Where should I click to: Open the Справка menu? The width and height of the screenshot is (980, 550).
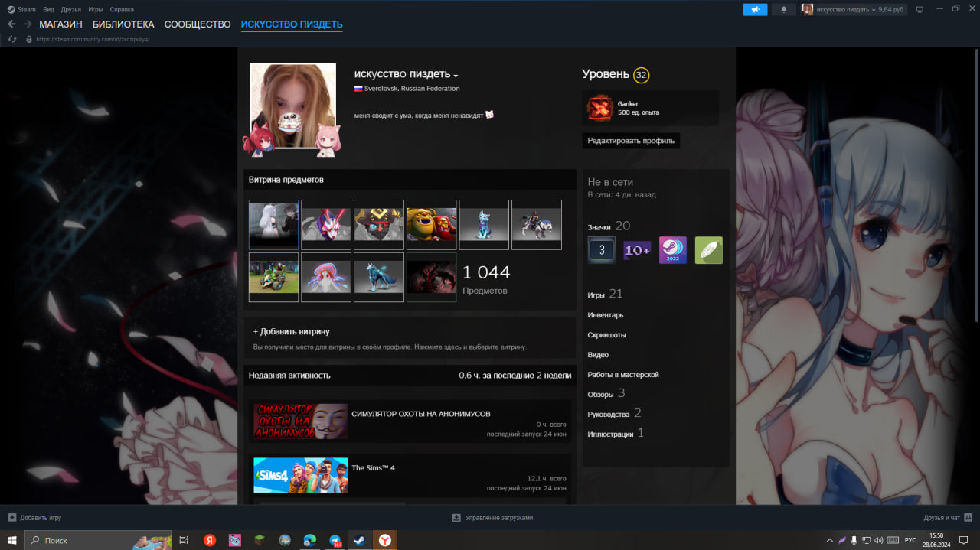122,9
